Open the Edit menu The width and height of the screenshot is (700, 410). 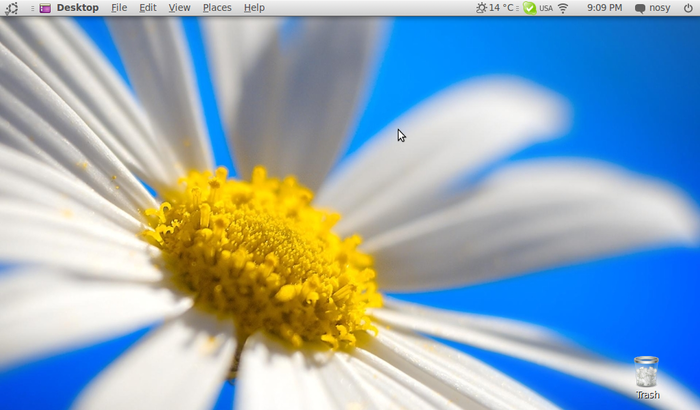[x=148, y=8]
